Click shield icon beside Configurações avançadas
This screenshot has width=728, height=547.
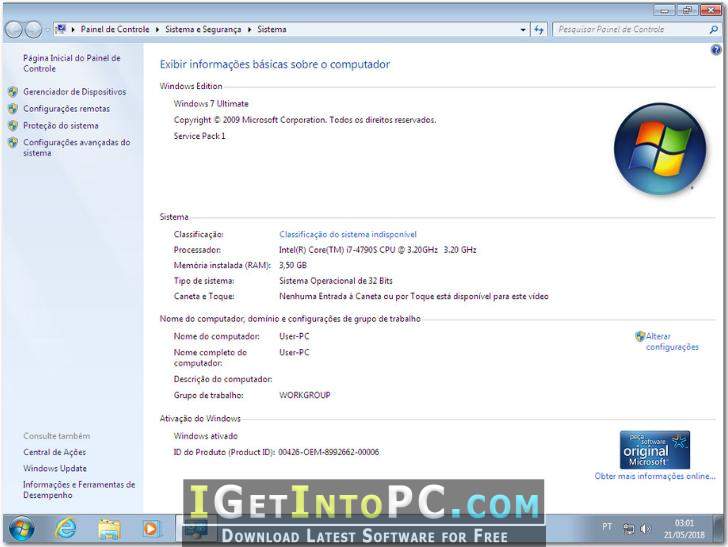tap(13, 143)
